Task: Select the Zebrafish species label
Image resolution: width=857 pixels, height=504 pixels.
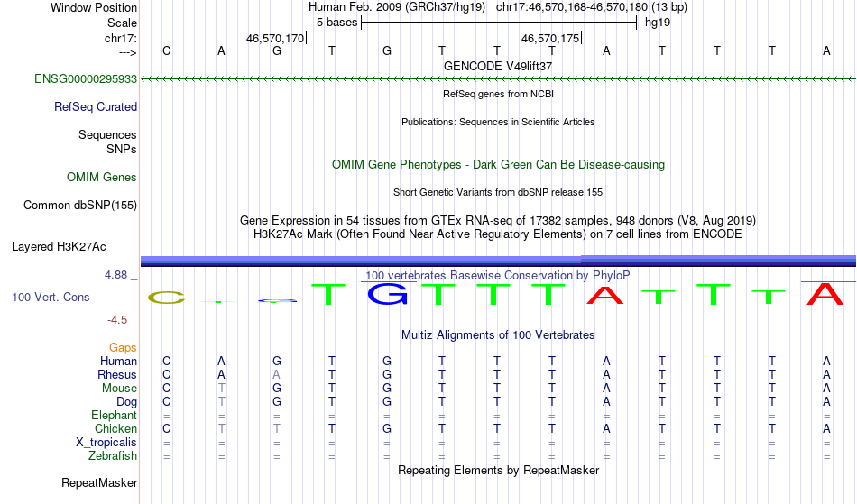Action: click(113, 455)
